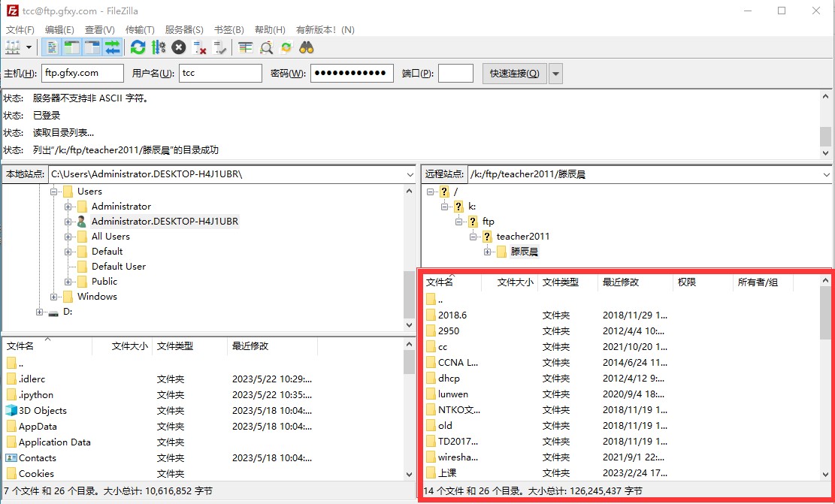Viewport: 835px width, 504px height.
Task: Cancel the current operation
Action: click(x=179, y=47)
